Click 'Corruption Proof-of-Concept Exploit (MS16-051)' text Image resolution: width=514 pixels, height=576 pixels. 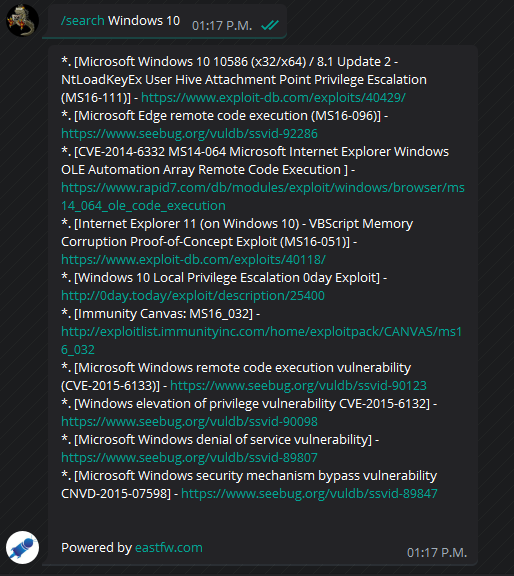coord(204,241)
